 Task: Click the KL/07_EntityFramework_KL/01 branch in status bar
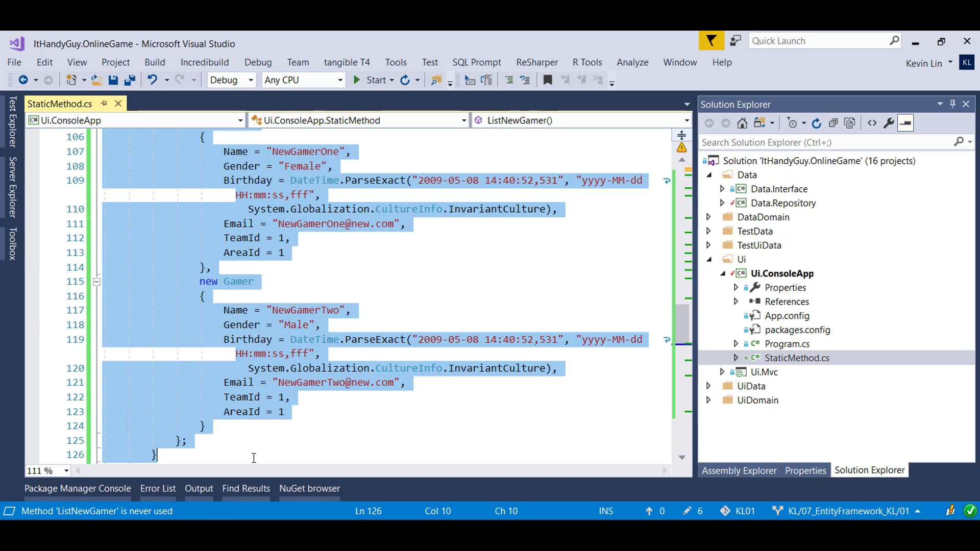(848, 511)
